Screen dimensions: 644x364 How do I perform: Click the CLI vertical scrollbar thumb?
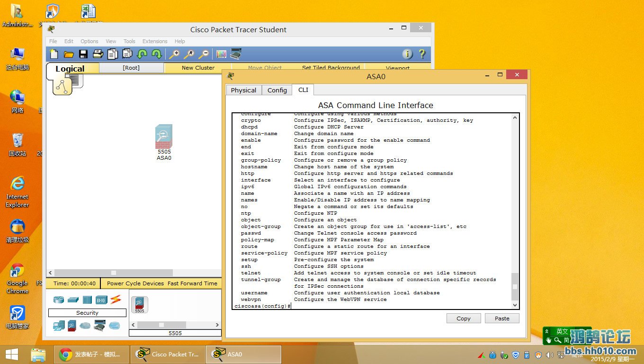515,286
